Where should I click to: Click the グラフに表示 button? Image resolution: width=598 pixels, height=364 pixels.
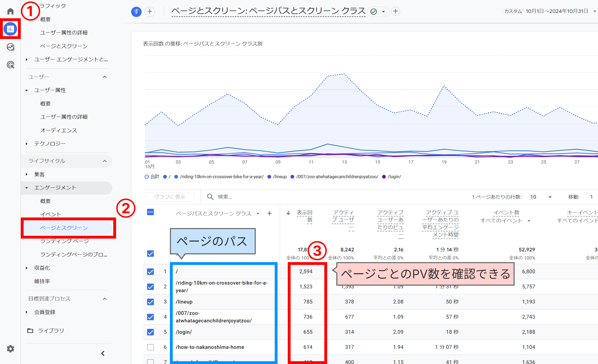(170, 197)
